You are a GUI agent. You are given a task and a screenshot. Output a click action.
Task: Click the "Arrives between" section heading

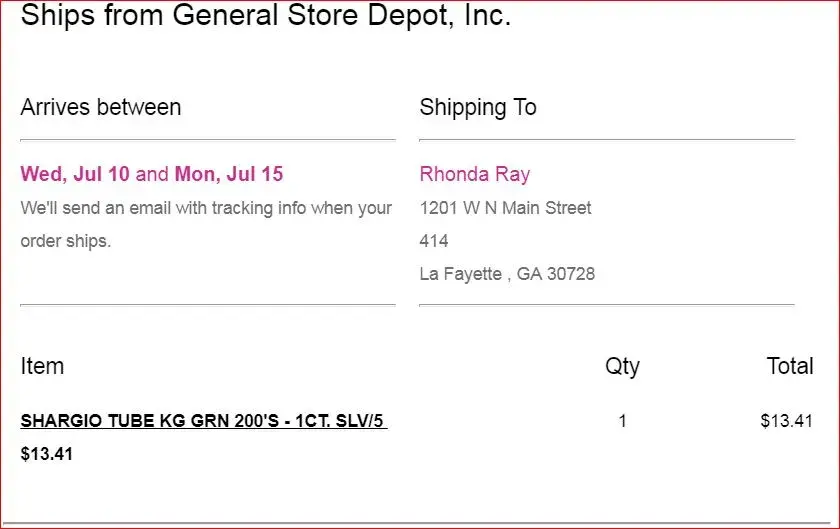pyautogui.click(x=101, y=107)
